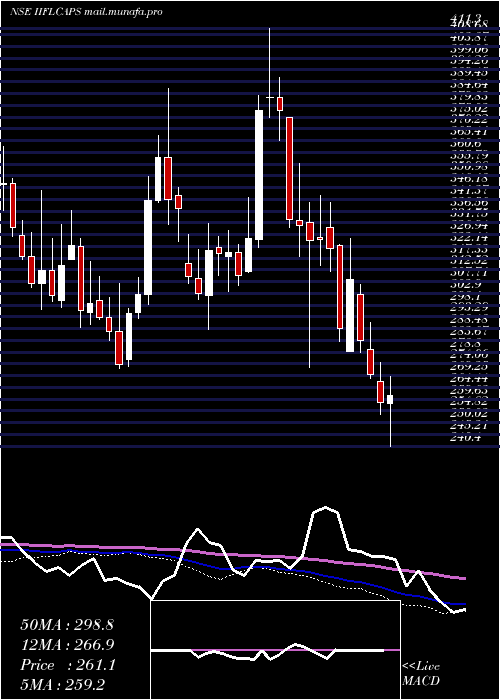Screen dimensions: 500x700
Task: Open the MACD inset chart panel
Action: click(x=275, y=650)
